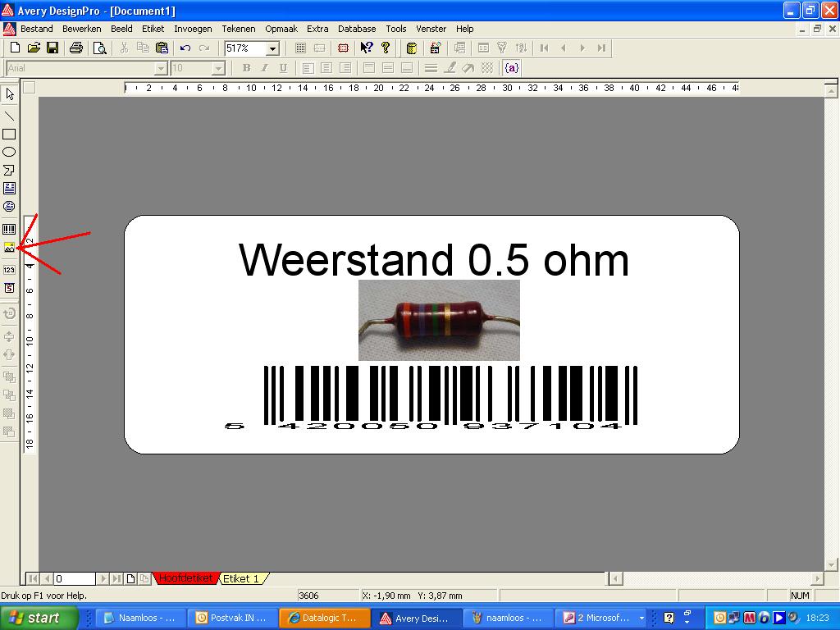The width and height of the screenshot is (840, 630).
Task: Switch to the Hoofdetiket tab
Action: click(186, 578)
